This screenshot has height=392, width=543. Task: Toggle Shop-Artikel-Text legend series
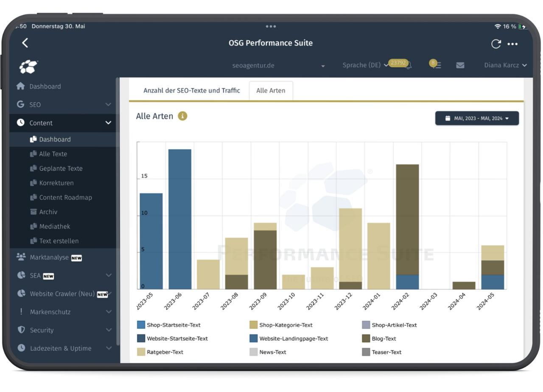(x=389, y=325)
